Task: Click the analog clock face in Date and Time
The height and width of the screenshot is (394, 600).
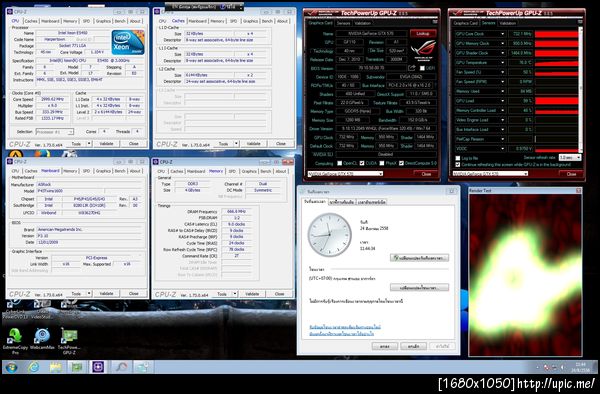Action: tap(329, 234)
